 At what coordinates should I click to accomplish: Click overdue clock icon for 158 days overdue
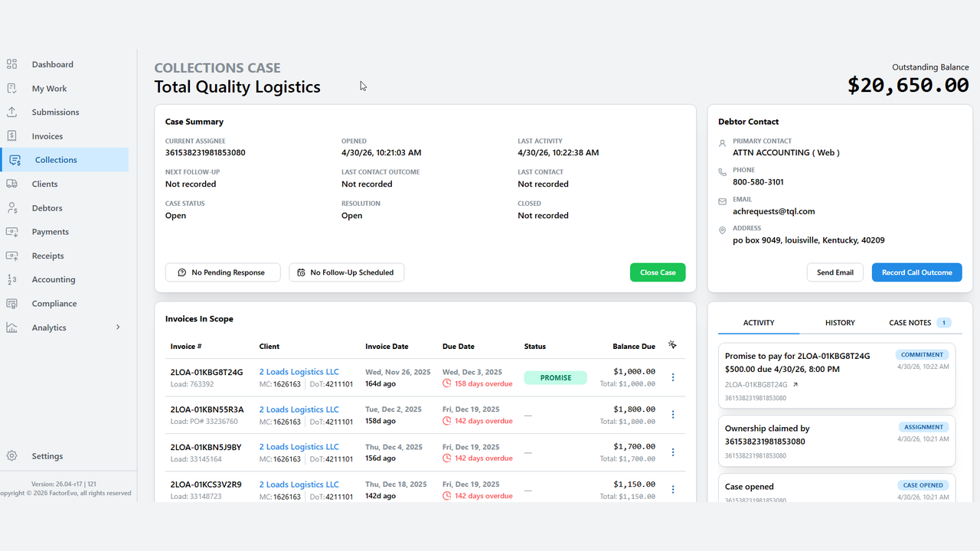click(x=447, y=383)
